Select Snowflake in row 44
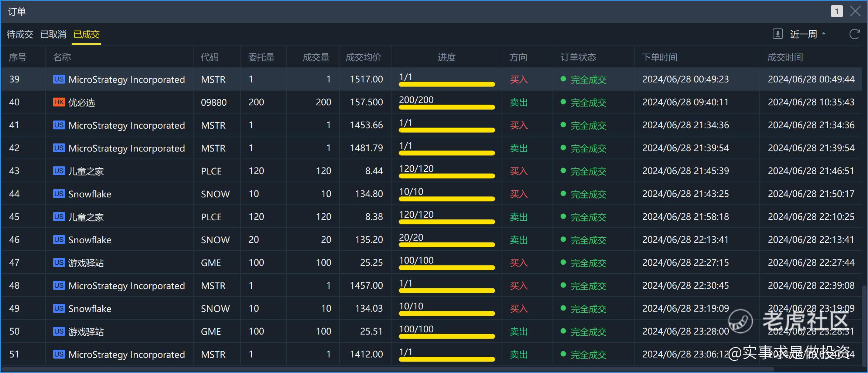Image resolution: width=868 pixels, height=373 pixels. (90, 194)
